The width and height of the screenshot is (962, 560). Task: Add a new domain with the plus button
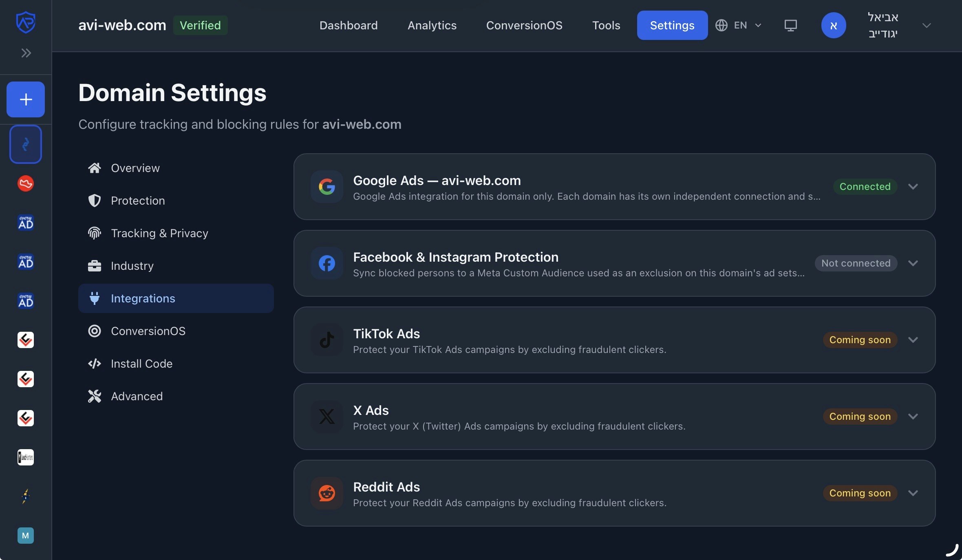[26, 99]
